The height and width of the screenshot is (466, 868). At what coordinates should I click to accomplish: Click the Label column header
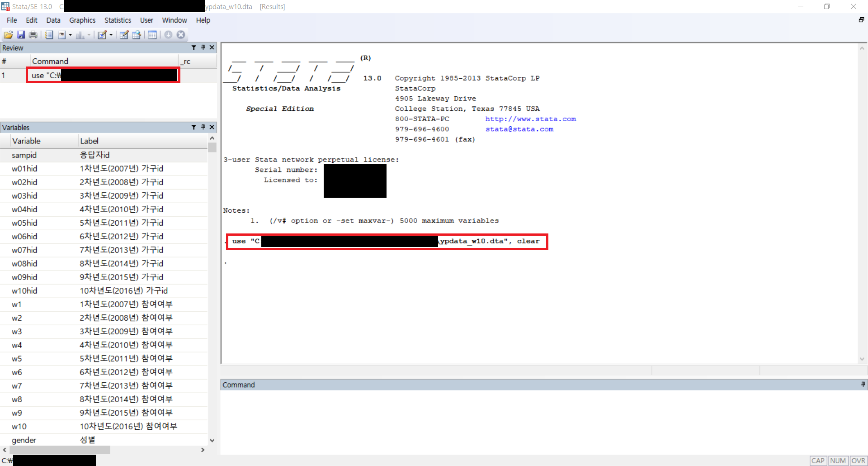[143, 141]
